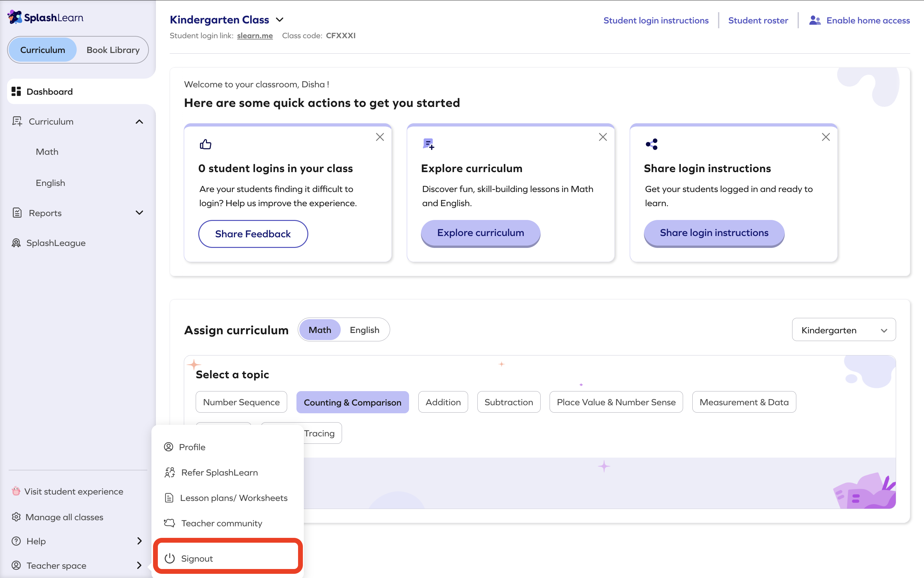Expand the Teacher space submenu arrow
924x578 pixels.
[139, 565]
